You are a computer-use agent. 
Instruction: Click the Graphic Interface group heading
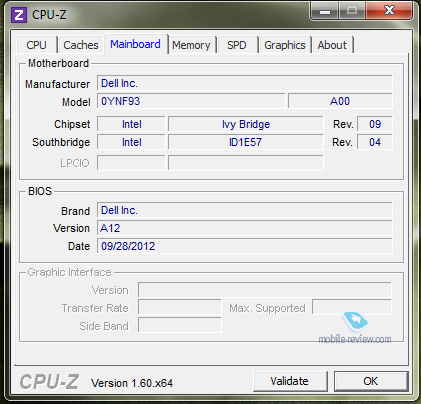(69, 272)
